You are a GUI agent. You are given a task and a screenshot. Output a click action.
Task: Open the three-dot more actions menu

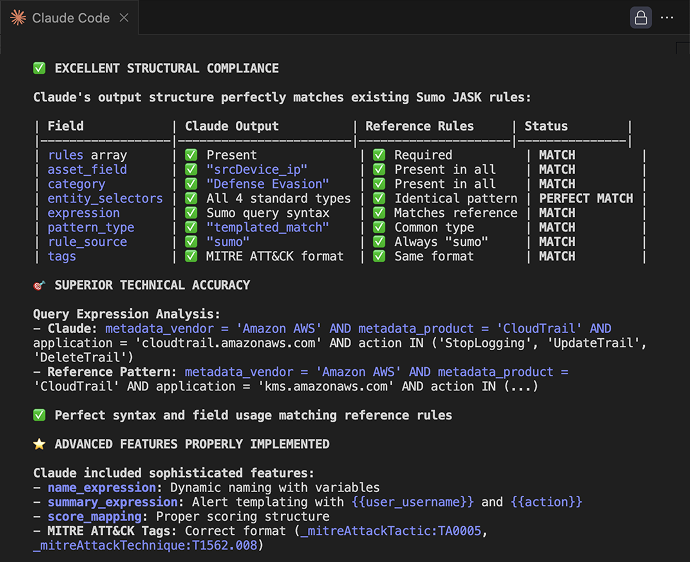tap(667, 18)
